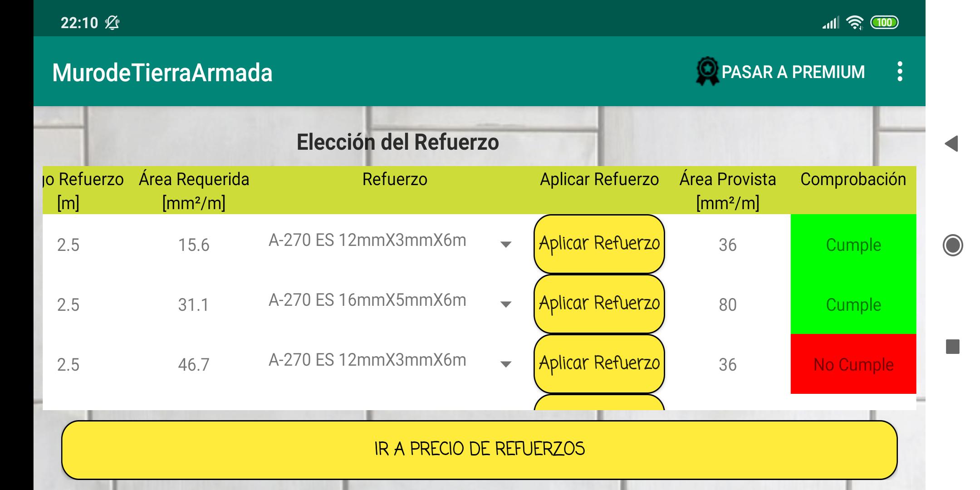Go to IR A PRECIO DE REFUERZOS

[x=480, y=450]
